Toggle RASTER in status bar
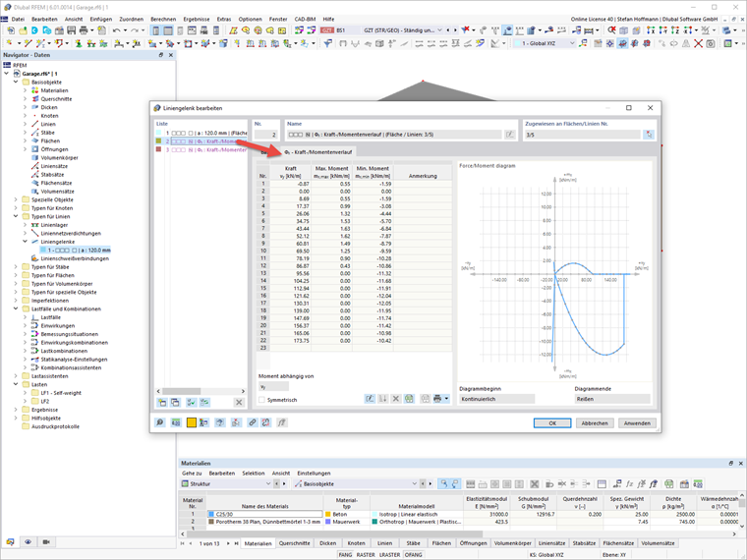The height and width of the screenshot is (560, 747). click(366, 554)
